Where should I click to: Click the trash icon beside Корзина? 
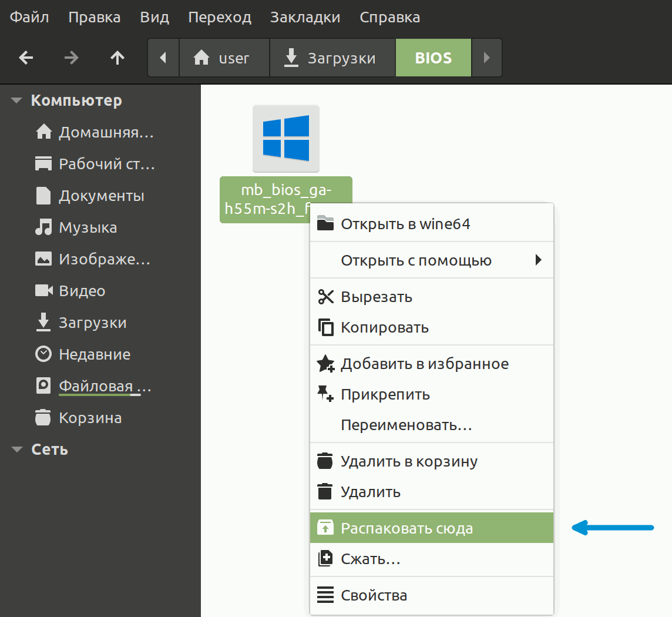(43, 418)
